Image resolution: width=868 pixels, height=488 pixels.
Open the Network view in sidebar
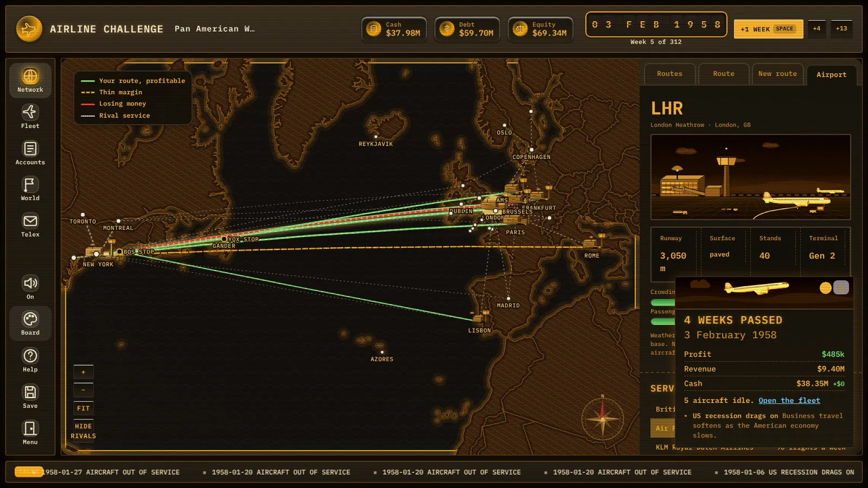click(x=30, y=80)
